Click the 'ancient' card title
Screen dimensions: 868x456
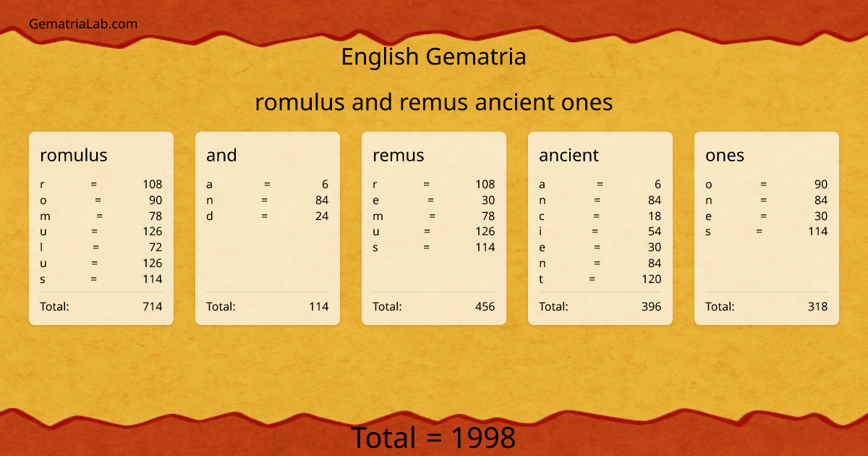569,155
